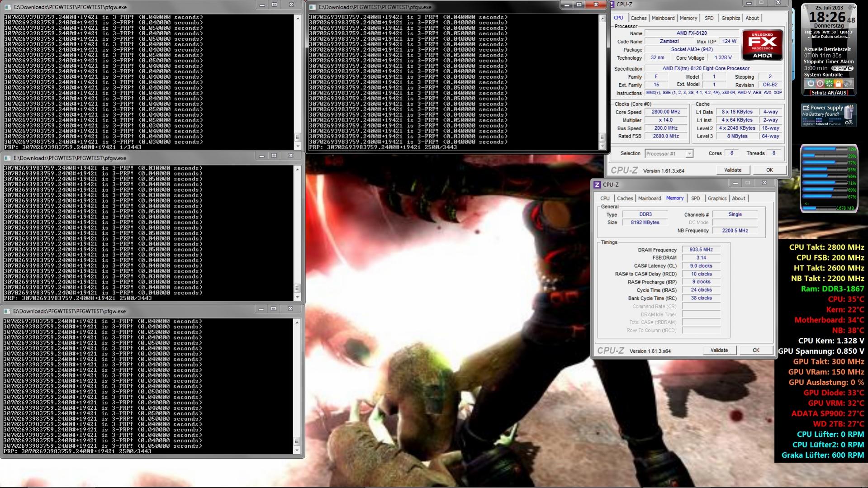
Task: Click the timer plus icon
Action: point(835,68)
